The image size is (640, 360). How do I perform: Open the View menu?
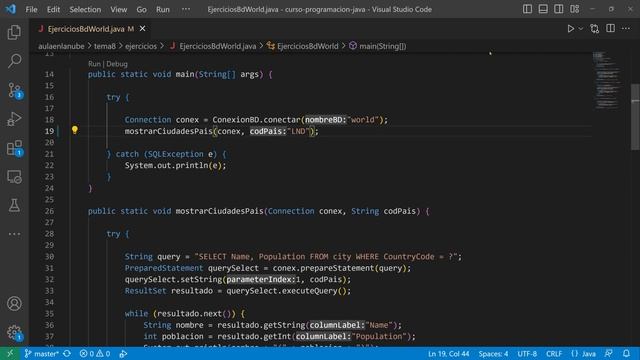pos(118,9)
